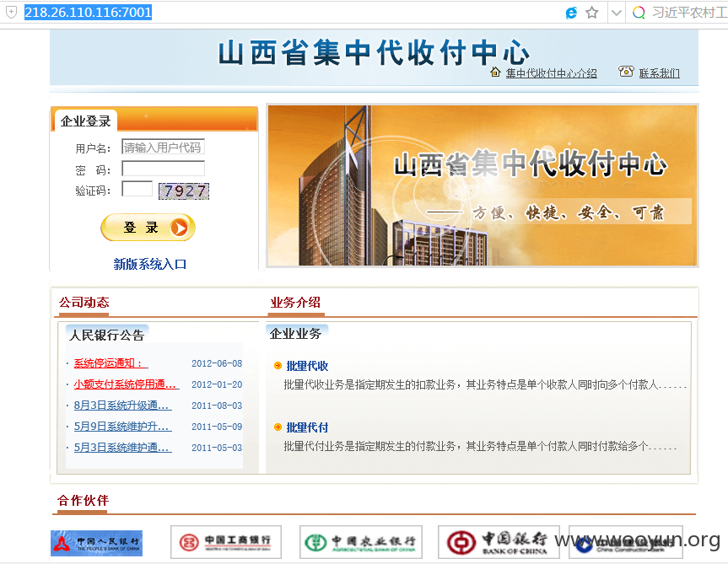The width and height of the screenshot is (728, 564).
Task: Open the 中国农业银行 partner logo
Action: 361,542
